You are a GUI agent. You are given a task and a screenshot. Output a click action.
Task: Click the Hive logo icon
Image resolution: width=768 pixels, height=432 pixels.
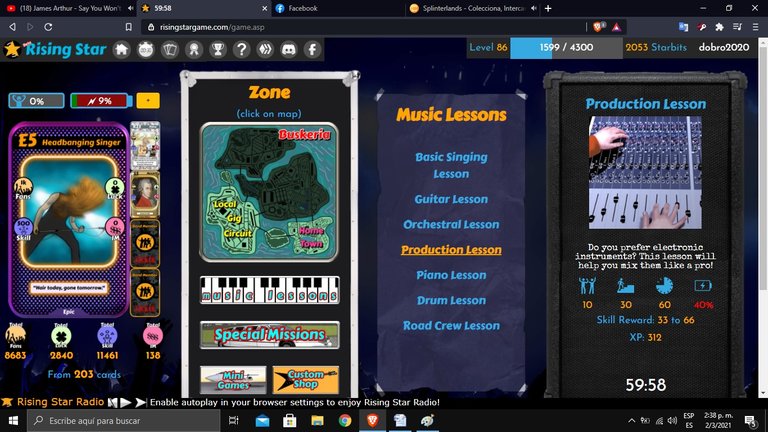(x=265, y=49)
